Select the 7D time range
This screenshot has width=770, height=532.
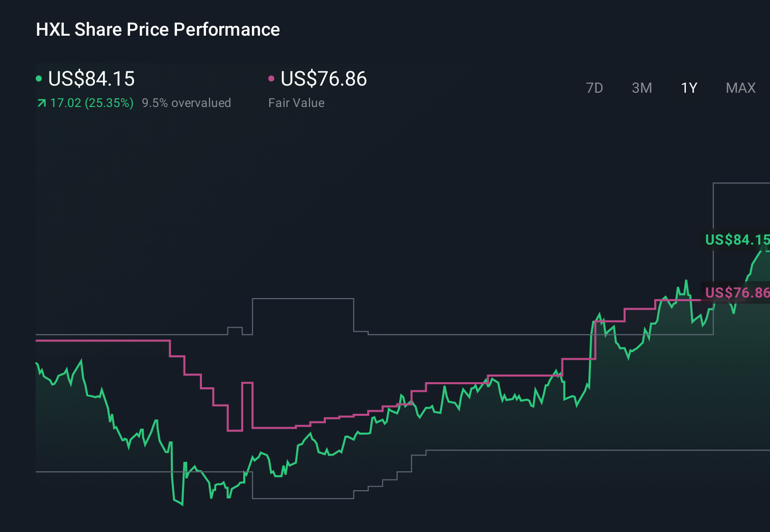[594, 88]
